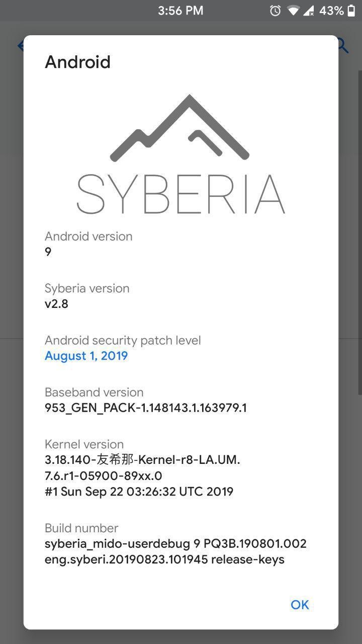This screenshot has width=362, height=644.
Task: Tap the SYBERIA wordmark text
Action: (181, 194)
